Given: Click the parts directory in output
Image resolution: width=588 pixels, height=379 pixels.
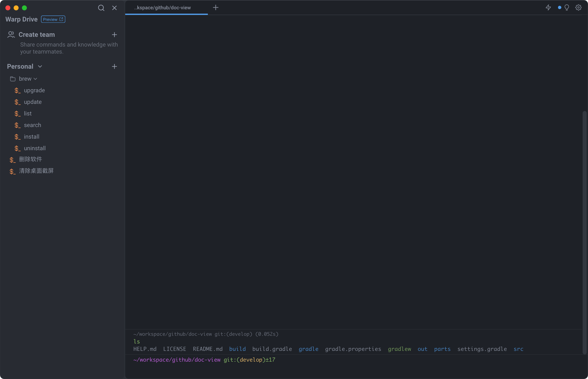Looking at the screenshot, I should (442, 349).
